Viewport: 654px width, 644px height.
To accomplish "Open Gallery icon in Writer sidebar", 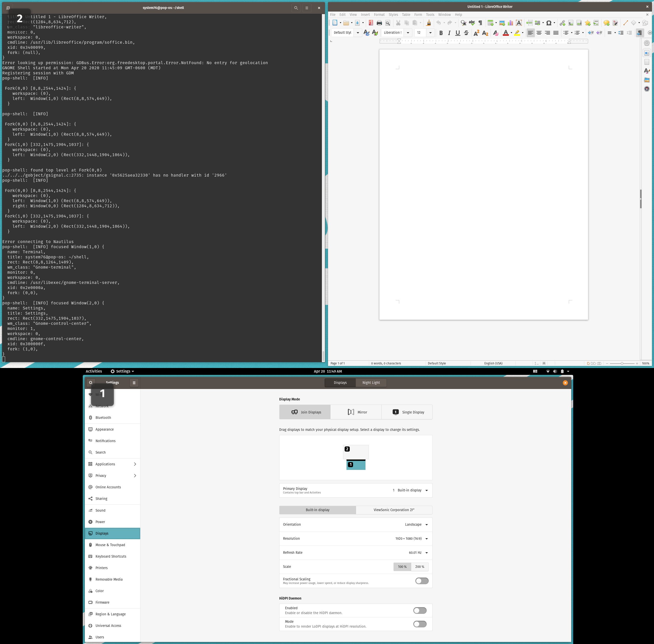I will point(647,80).
